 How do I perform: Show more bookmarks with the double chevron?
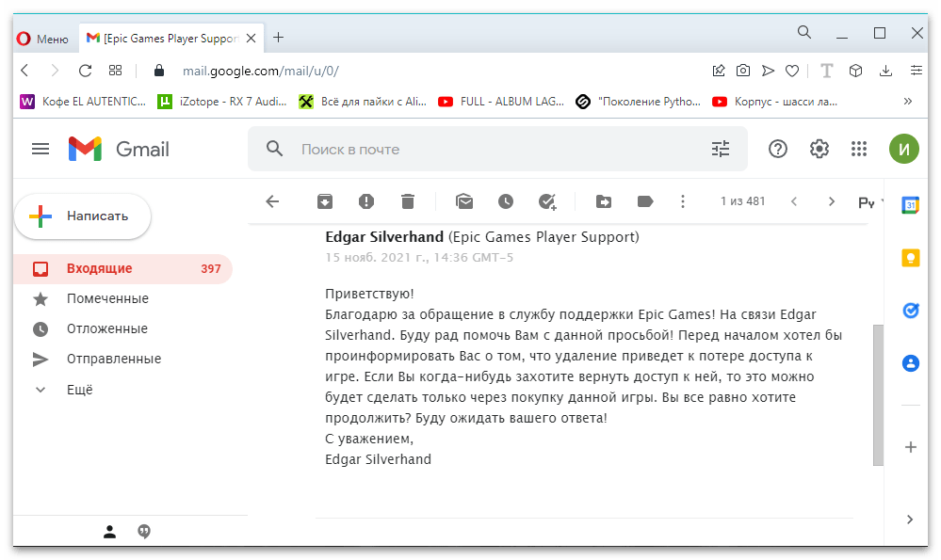click(908, 102)
